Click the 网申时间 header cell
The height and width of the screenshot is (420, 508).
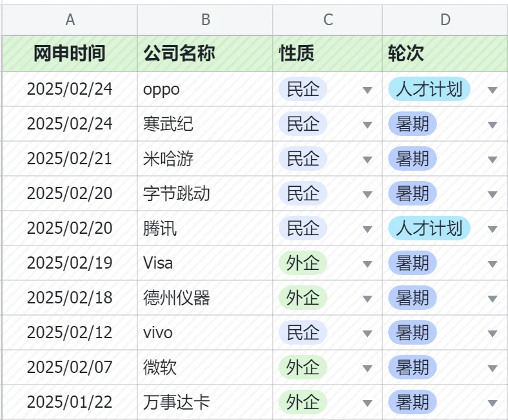click(70, 53)
